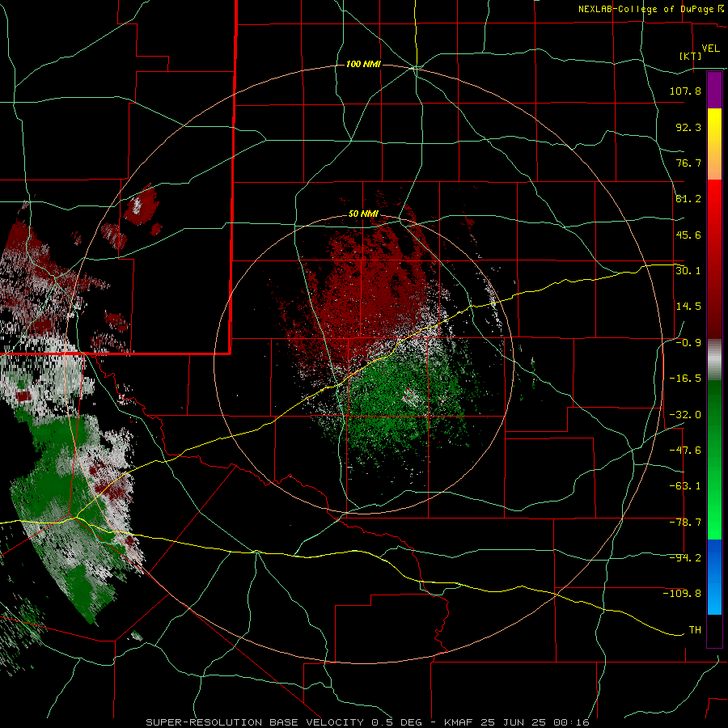Click the 92.3 legend value
The width and height of the screenshot is (728, 728).
pos(688,127)
